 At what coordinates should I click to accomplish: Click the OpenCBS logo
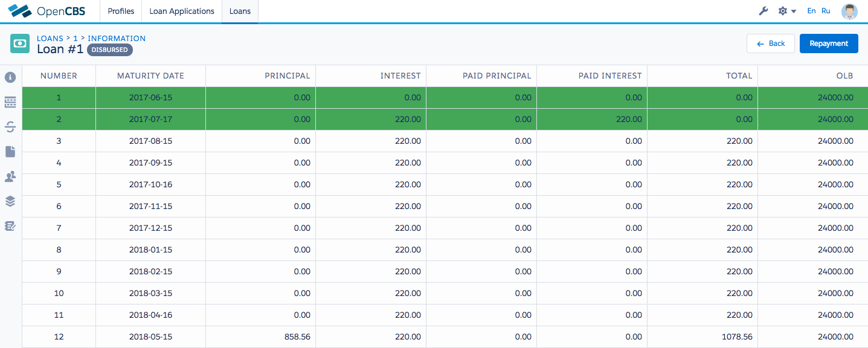[x=47, y=11]
